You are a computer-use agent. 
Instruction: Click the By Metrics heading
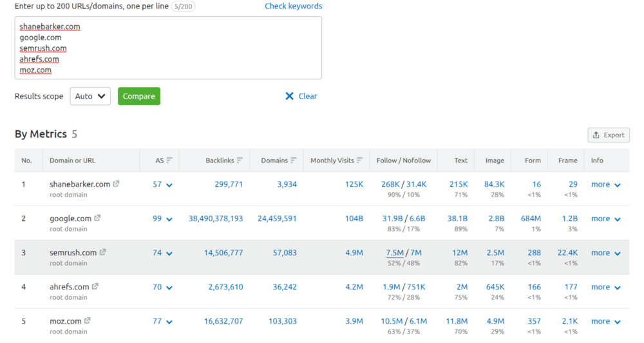coord(41,134)
